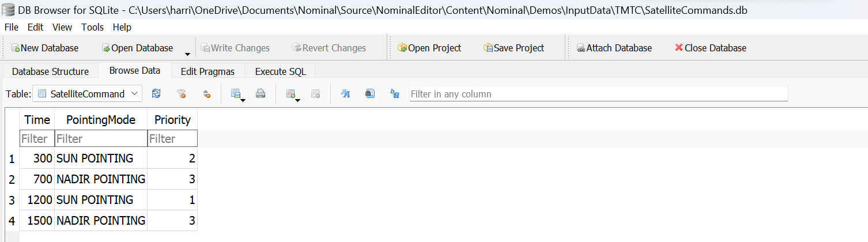The height and width of the screenshot is (242, 868).
Task: Click the delete record icon
Action: pos(315,94)
